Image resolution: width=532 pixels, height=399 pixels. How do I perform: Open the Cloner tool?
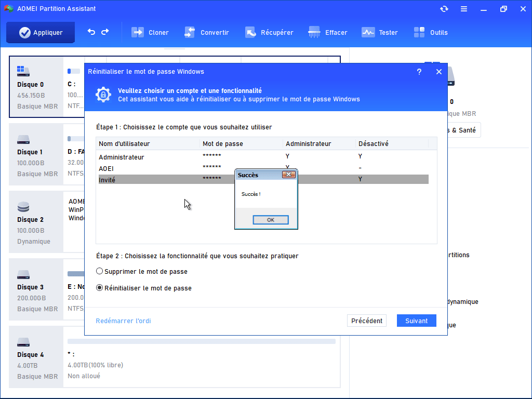[x=150, y=32]
